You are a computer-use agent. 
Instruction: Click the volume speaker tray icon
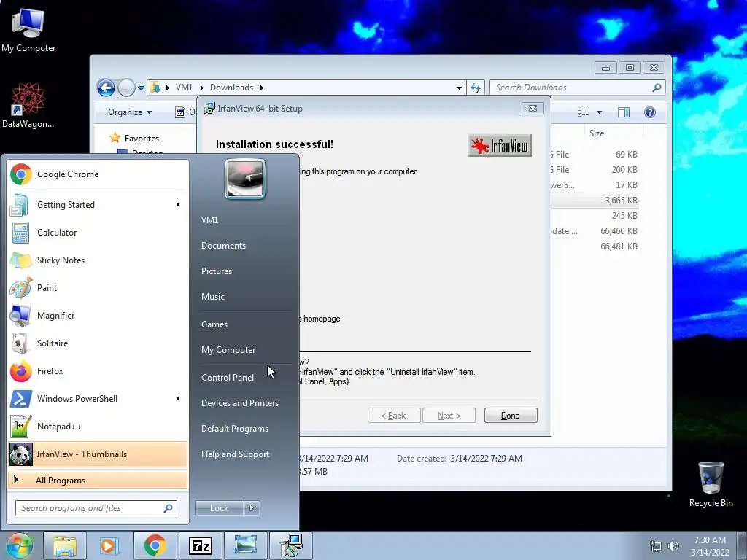pyautogui.click(x=673, y=546)
